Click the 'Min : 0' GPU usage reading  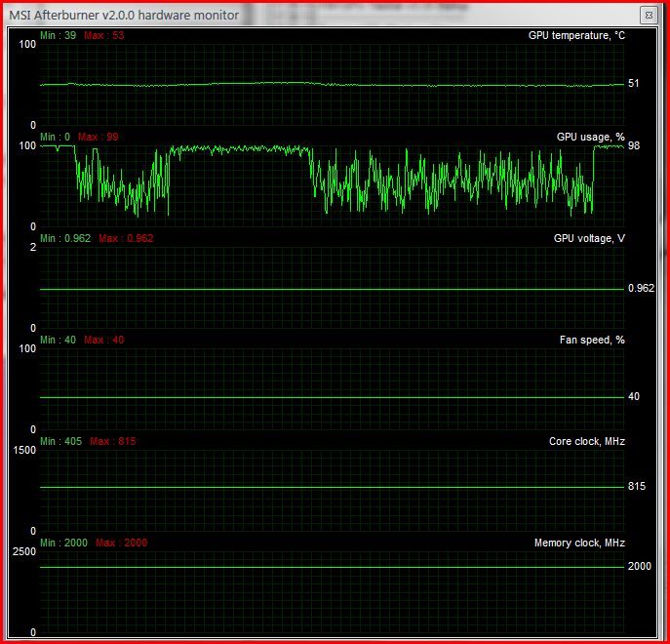point(56,137)
